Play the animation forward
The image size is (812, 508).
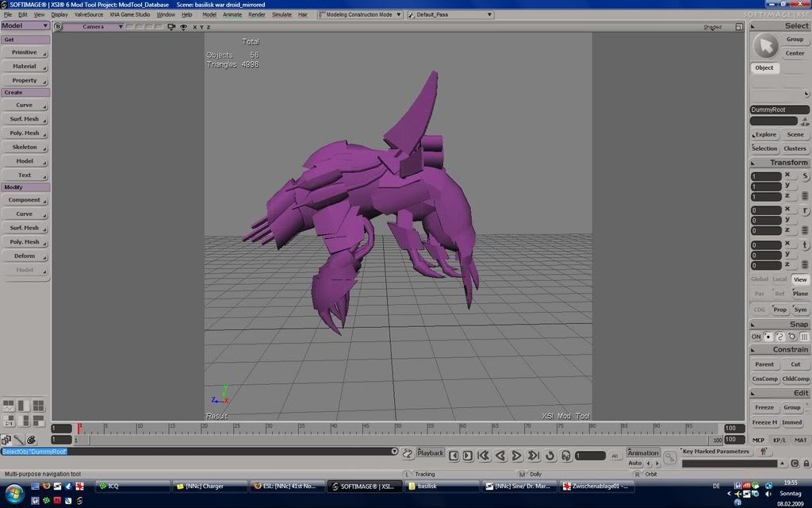point(516,456)
